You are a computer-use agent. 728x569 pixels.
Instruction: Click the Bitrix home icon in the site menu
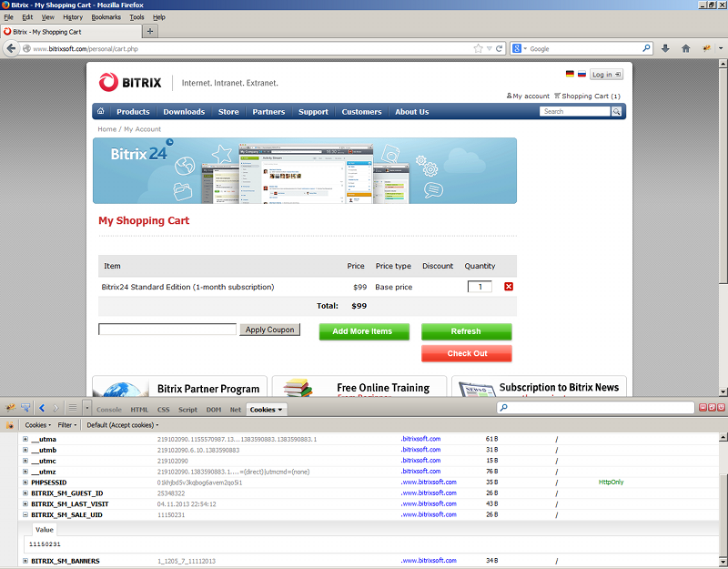coord(101,111)
